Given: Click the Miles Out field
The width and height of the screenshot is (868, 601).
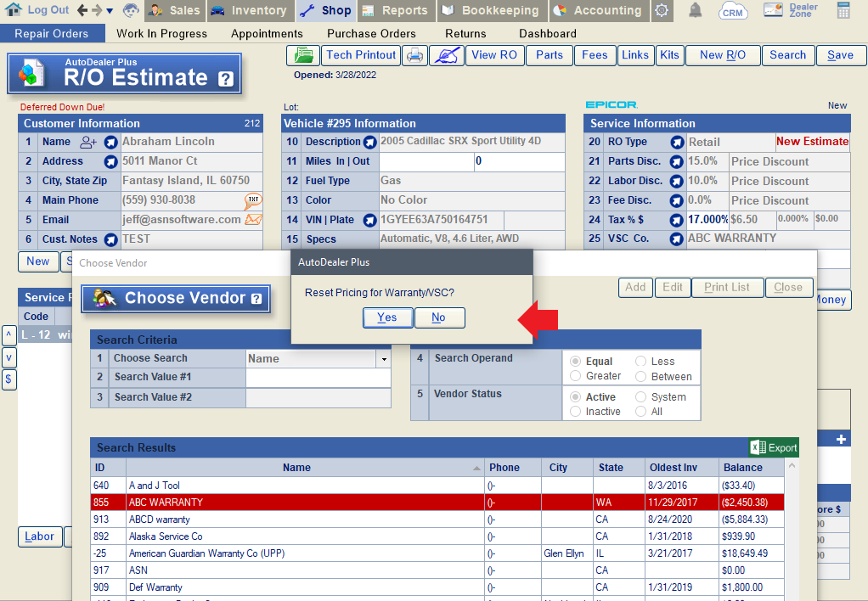Looking at the screenshot, I should point(519,161).
